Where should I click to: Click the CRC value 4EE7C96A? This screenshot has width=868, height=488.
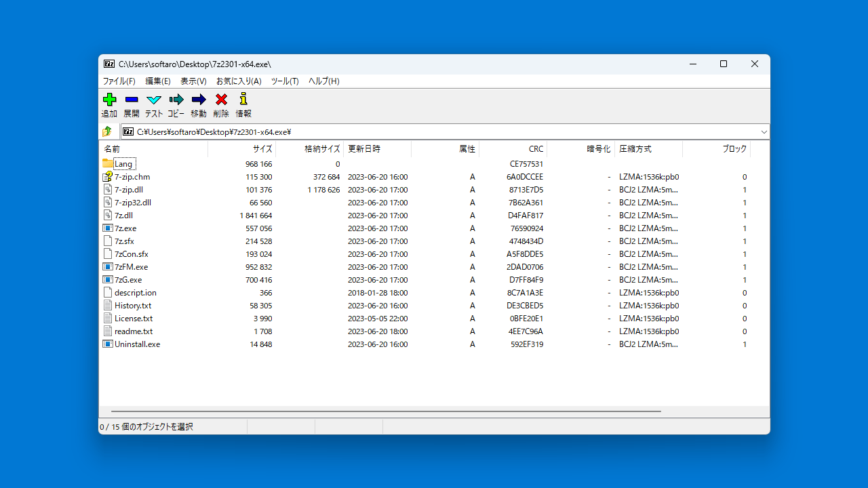tap(526, 331)
